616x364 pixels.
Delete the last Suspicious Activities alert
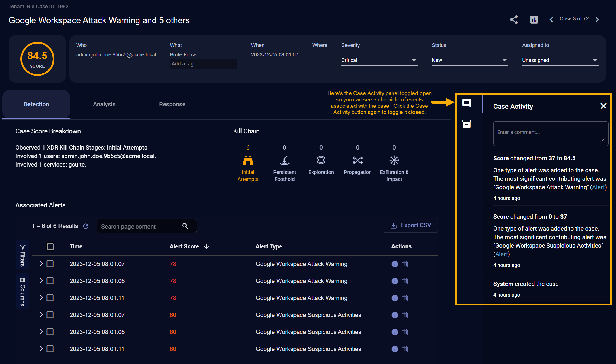coord(405,349)
